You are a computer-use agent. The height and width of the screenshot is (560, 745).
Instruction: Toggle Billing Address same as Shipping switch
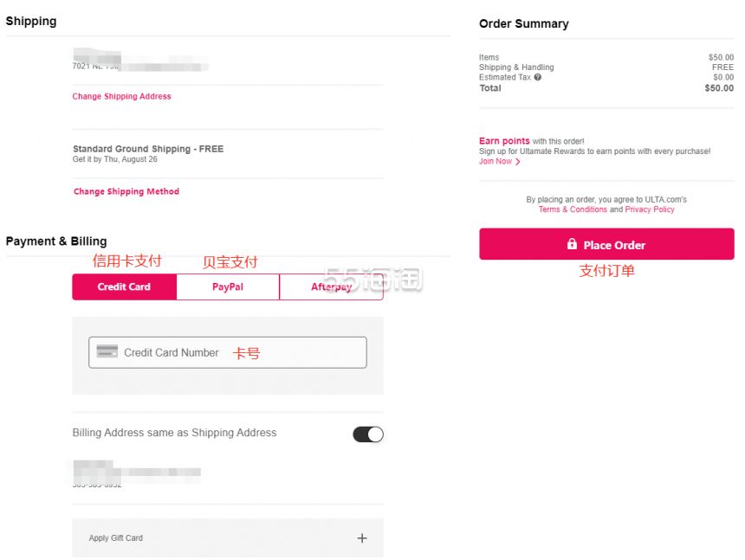(368, 434)
